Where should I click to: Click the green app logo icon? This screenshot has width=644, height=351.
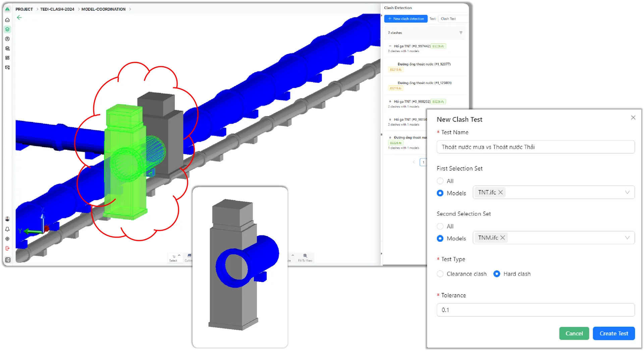(7, 9)
